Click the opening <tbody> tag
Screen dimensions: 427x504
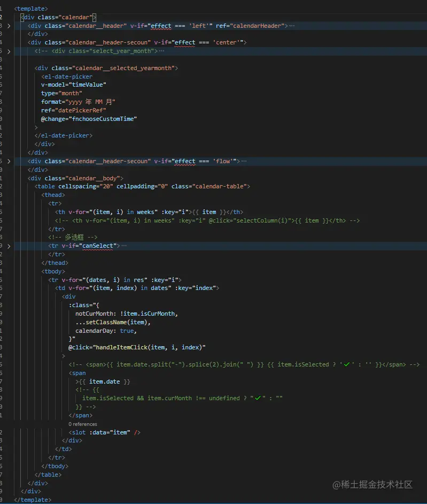click(x=53, y=271)
